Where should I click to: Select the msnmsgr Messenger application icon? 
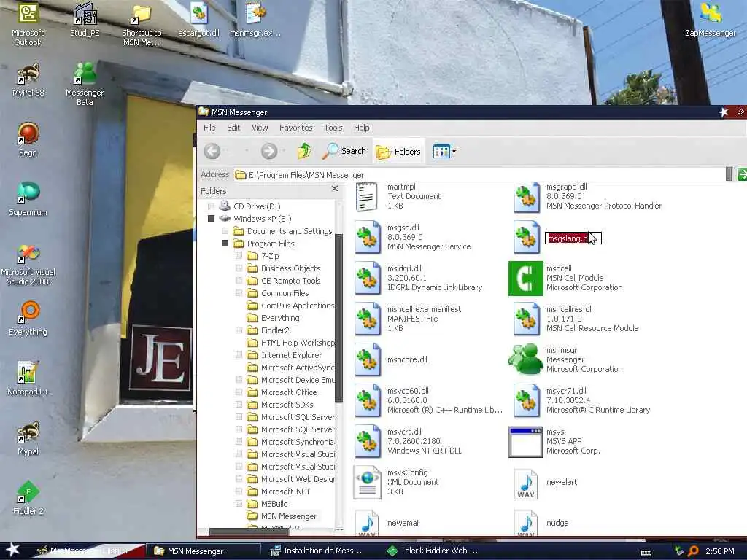click(525, 359)
